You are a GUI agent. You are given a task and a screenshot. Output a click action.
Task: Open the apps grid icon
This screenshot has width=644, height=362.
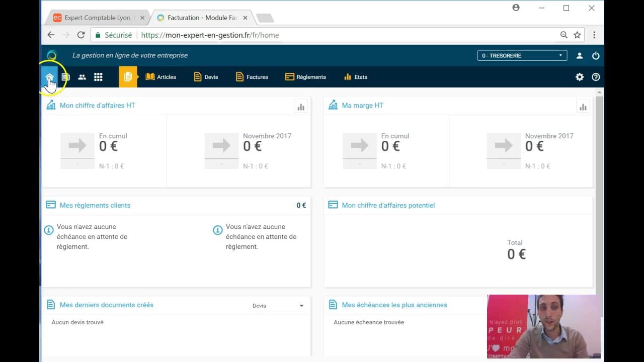coord(99,76)
